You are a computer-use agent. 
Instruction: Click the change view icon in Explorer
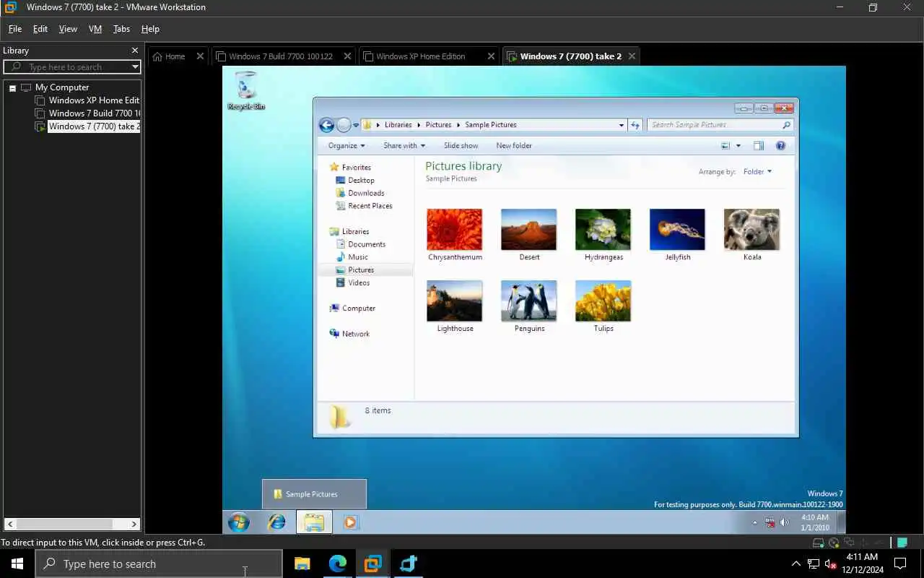click(725, 145)
